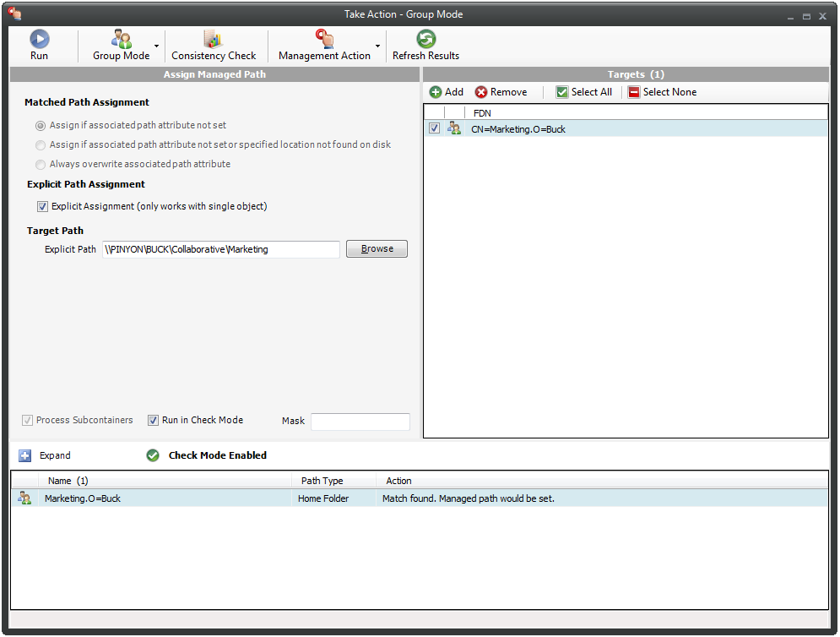Click the Refresh Results toolbar label
This screenshot has width=840, height=637.
point(425,56)
